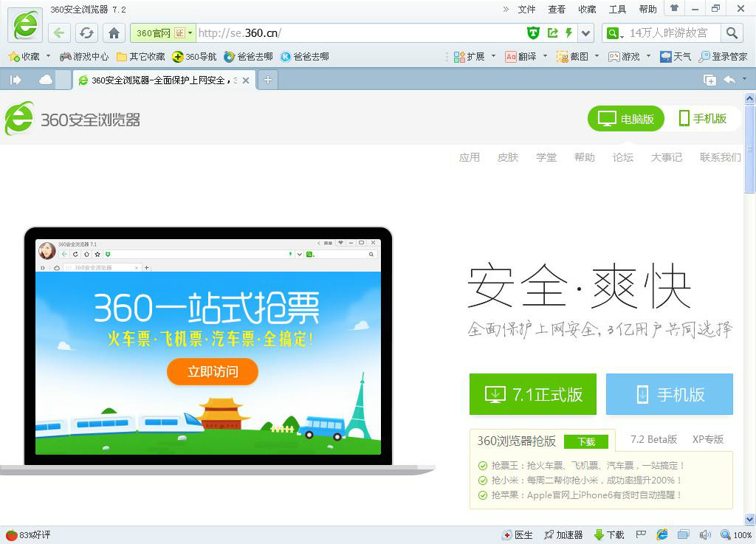
Task: Open a new tab with plus button
Action: (268, 80)
